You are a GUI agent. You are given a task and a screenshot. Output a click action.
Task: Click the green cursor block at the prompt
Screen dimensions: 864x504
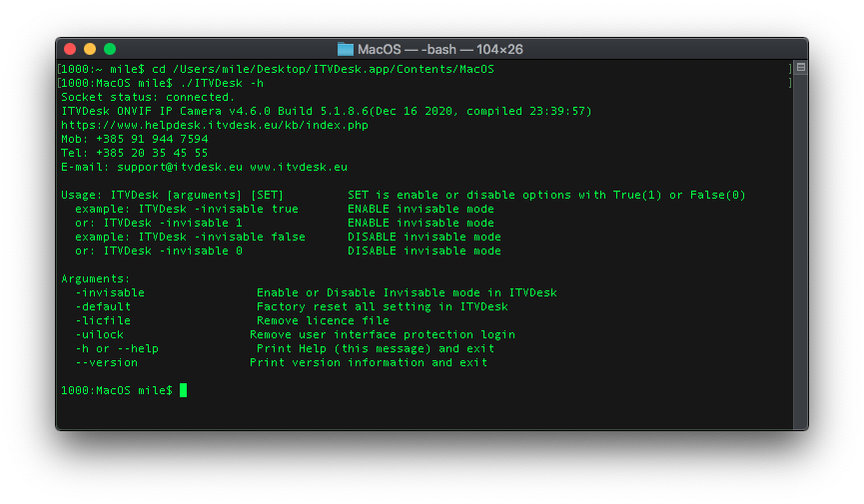pyautogui.click(x=184, y=390)
